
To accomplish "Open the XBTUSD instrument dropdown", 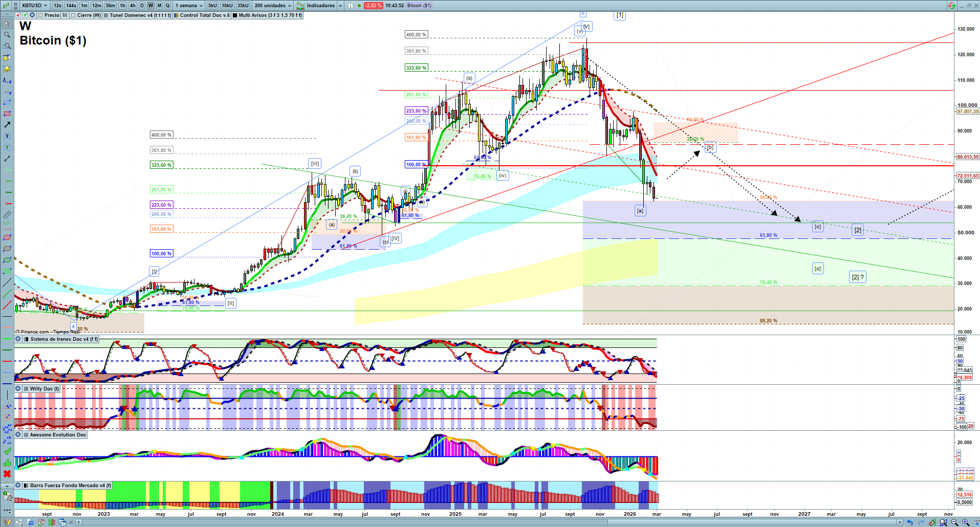I will (x=35, y=6).
